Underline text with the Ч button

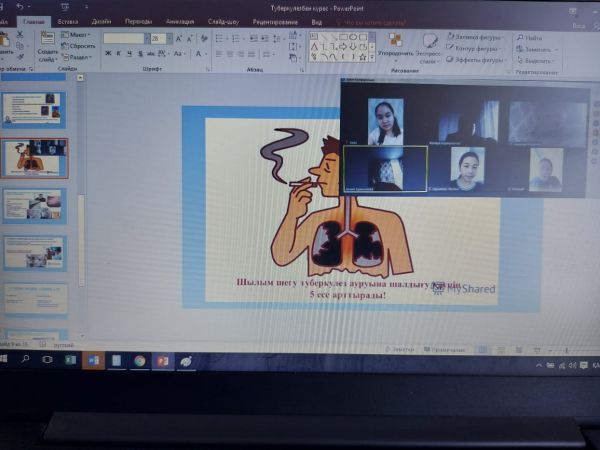127,54
